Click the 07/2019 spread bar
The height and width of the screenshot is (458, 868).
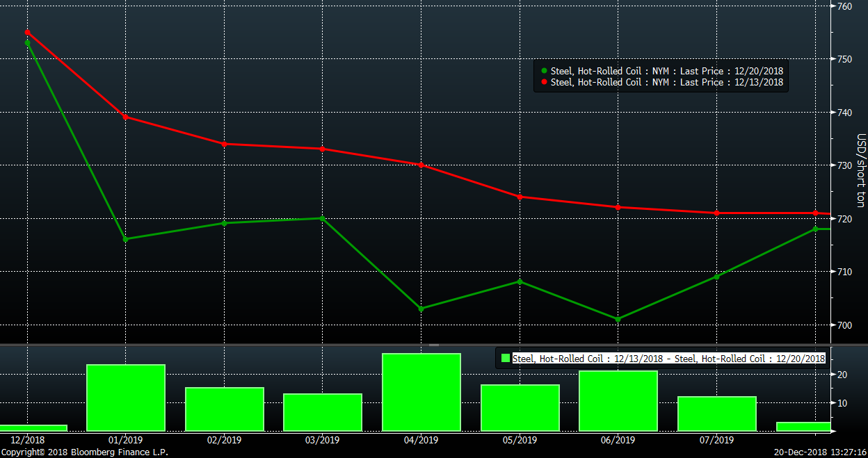pos(717,414)
